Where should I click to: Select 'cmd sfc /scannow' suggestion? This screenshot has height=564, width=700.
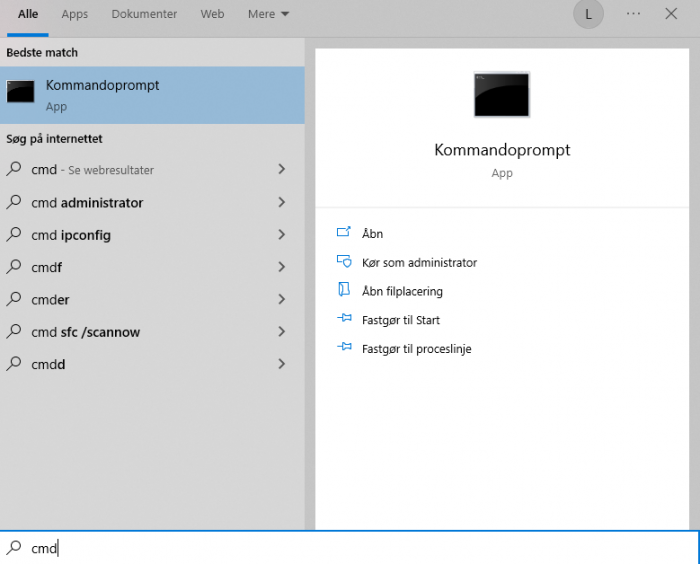pos(152,332)
